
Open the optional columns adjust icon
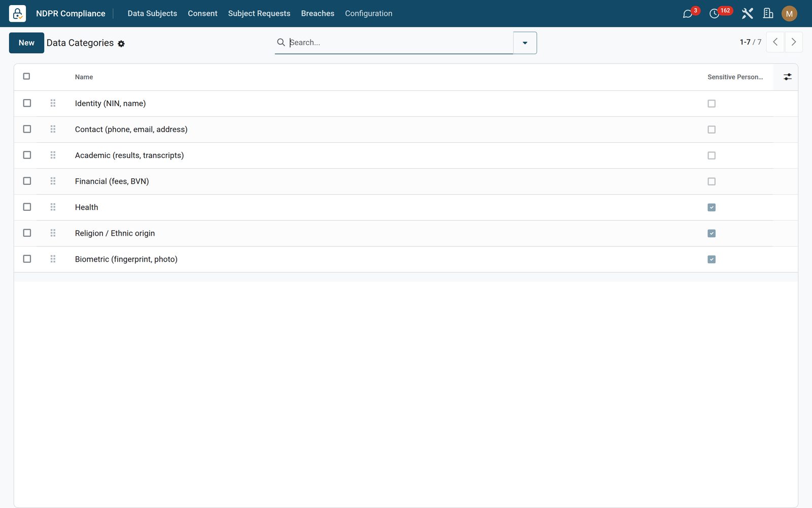pyautogui.click(x=787, y=77)
